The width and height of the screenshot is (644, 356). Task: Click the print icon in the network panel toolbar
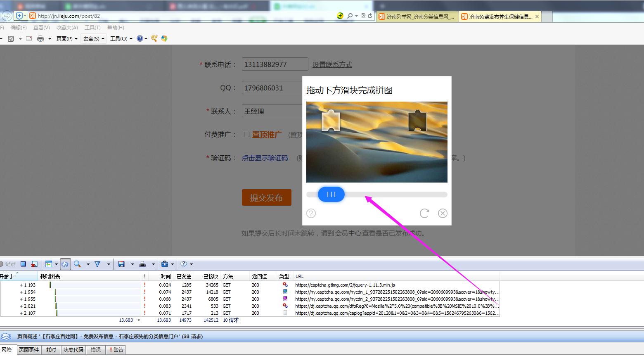pos(142,264)
